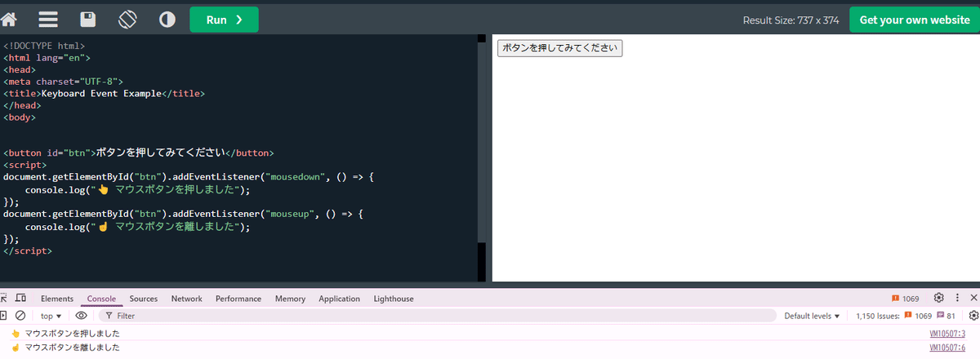Click the 81 issues count badge
The height and width of the screenshot is (359, 980).
[x=947, y=316]
